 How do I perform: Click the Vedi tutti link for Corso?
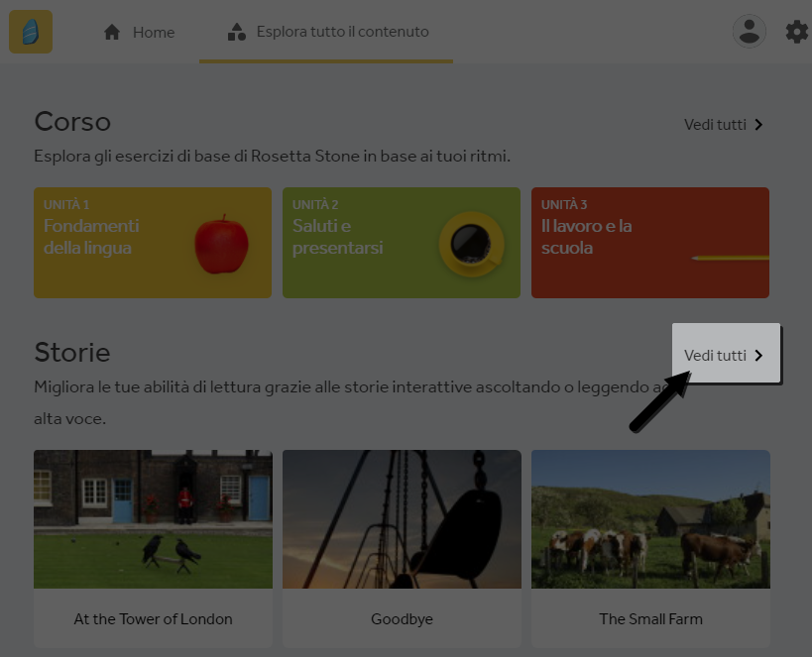[724, 125]
